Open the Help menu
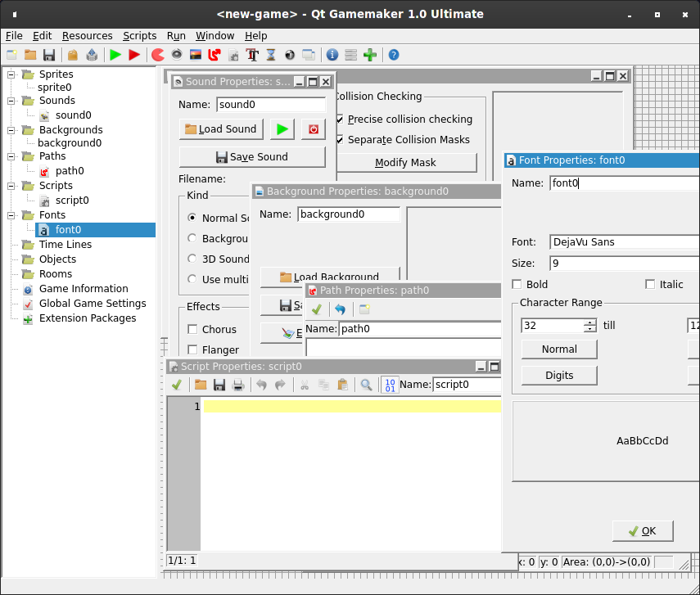 click(255, 36)
